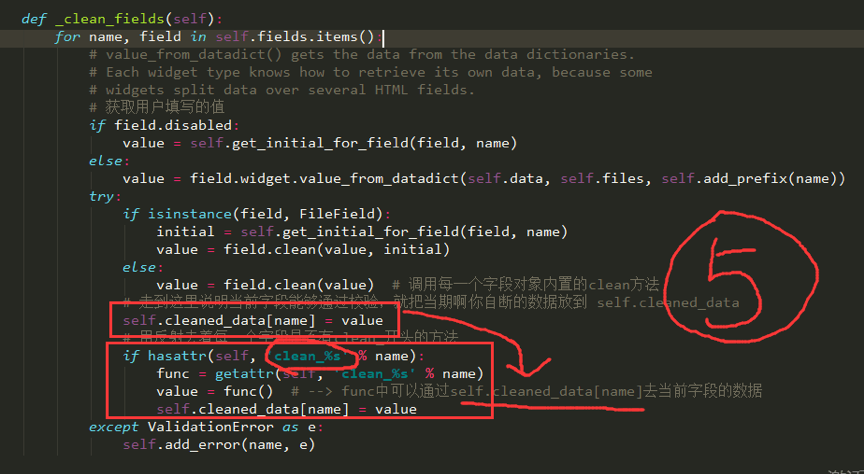The image size is (864, 474).
Task: Click FileField class name
Action: tap(337, 214)
